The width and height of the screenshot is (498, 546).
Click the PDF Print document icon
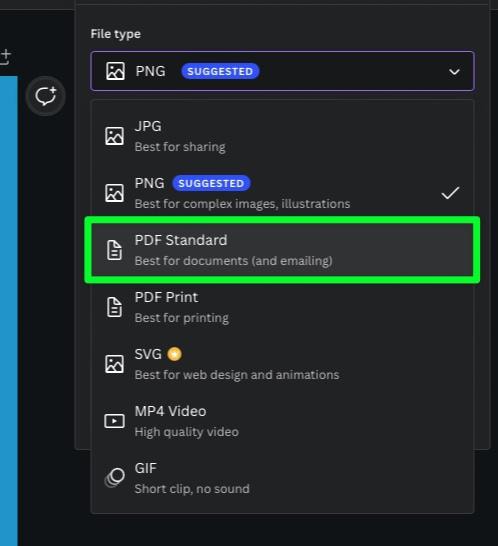pos(115,307)
